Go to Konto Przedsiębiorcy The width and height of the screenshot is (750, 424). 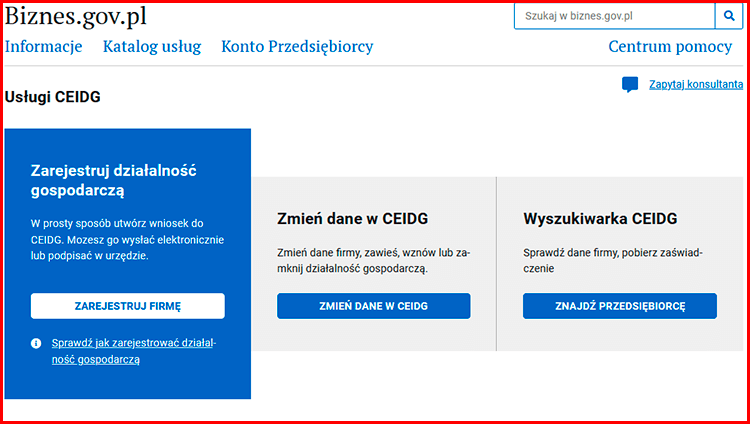click(x=297, y=47)
